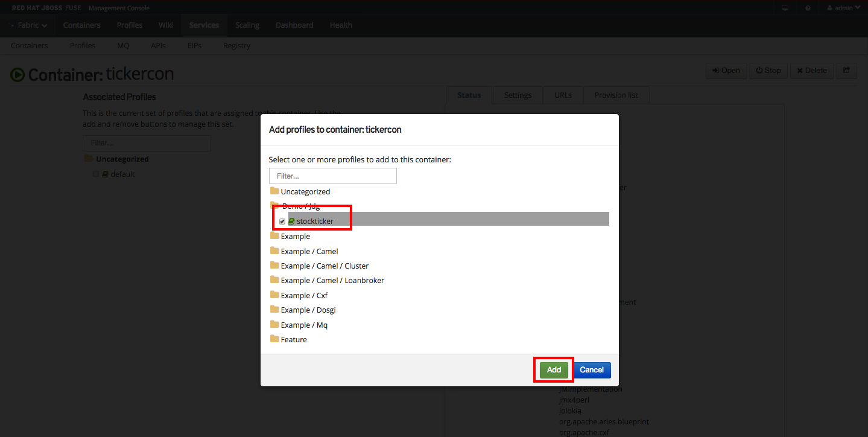The width and height of the screenshot is (868, 437).
Task: Open Containers in the main navigation bar
Action: (81, 25)
